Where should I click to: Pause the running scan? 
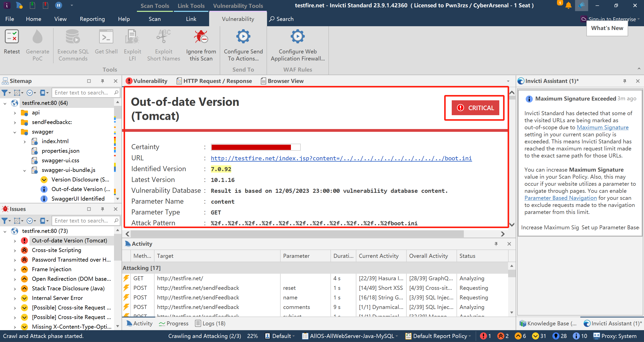[x=58, y=5]
